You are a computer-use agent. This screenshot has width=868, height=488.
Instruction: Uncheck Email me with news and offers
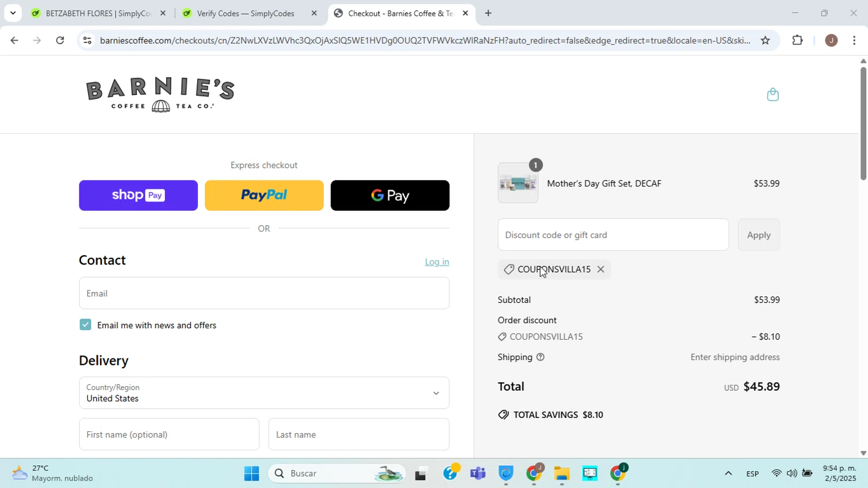(85, 325)
